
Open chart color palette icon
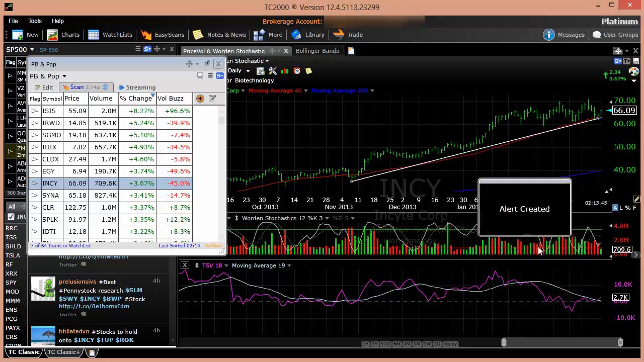633,71
